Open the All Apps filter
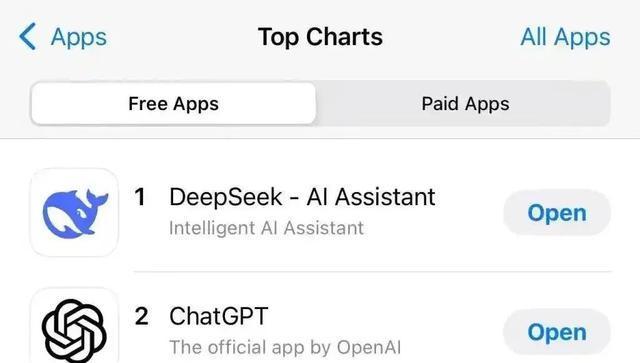Image resolution: width=640 pixels, height=363 pixels. pos(565,38)
